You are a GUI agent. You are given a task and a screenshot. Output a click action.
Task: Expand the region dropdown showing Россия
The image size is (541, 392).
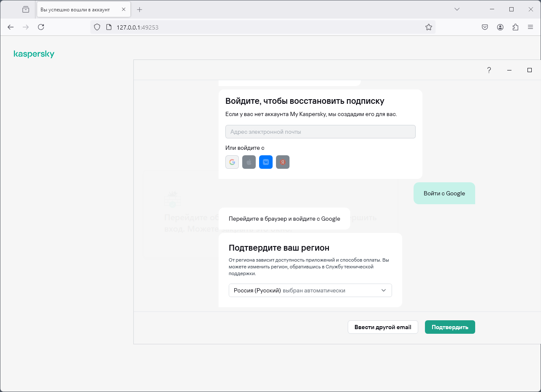pyautogui.click(x=310, y=290)
